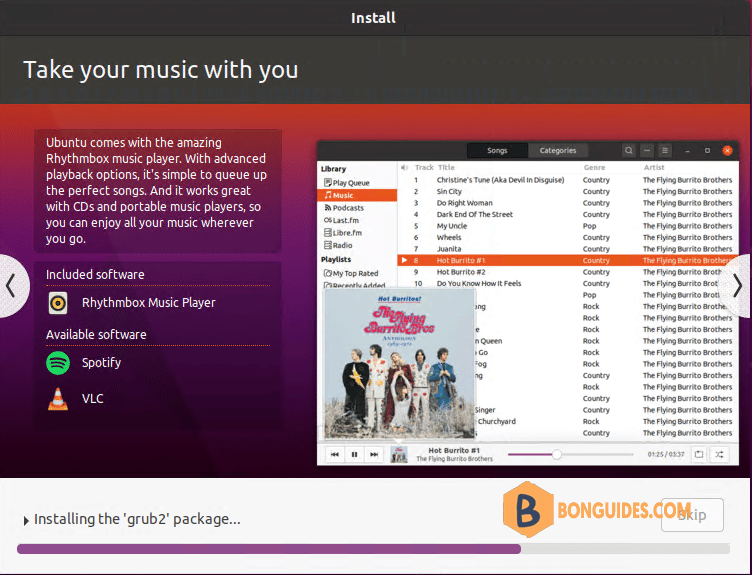The height and width of the screenshot is (575, 752).
Task: Switch to the Songs tab in Rhythmbox
Action: click(x=497, y=151)
